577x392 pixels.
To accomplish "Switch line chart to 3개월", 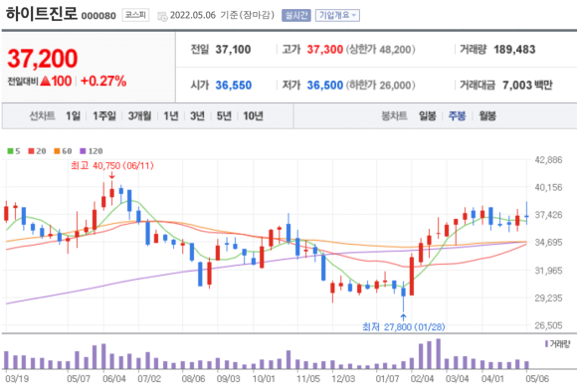I will (x=139, y=116).
